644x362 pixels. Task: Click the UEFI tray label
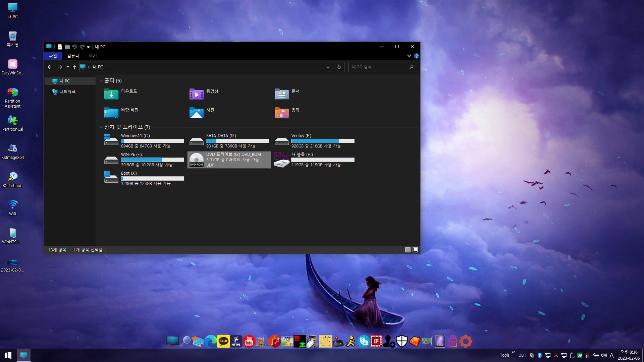tap(522, 355)
